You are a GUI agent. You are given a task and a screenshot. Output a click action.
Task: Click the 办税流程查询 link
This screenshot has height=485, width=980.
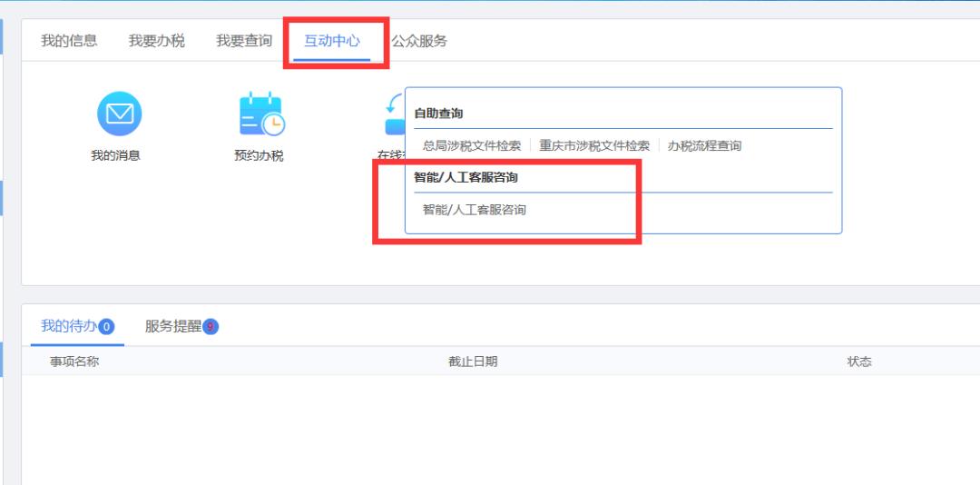click(x=704, y=146)
